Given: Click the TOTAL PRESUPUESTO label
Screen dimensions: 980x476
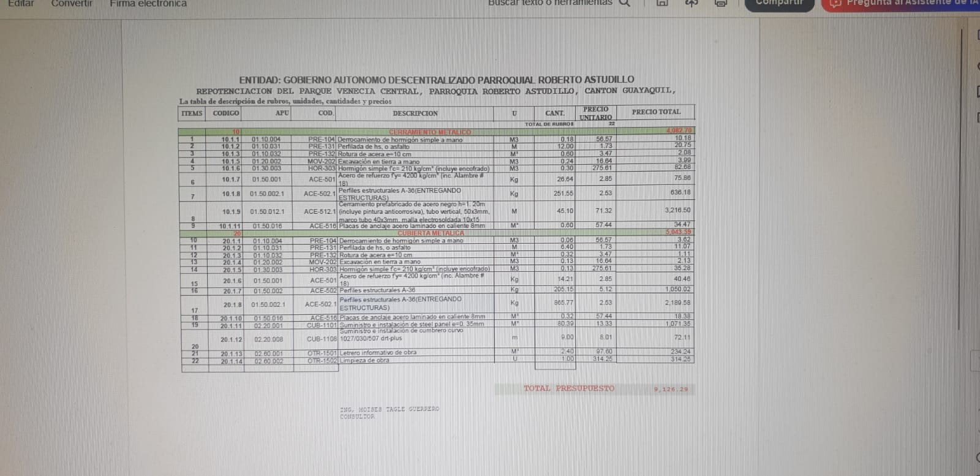Looking at the screenshot, I should click(x=568, y=388).
